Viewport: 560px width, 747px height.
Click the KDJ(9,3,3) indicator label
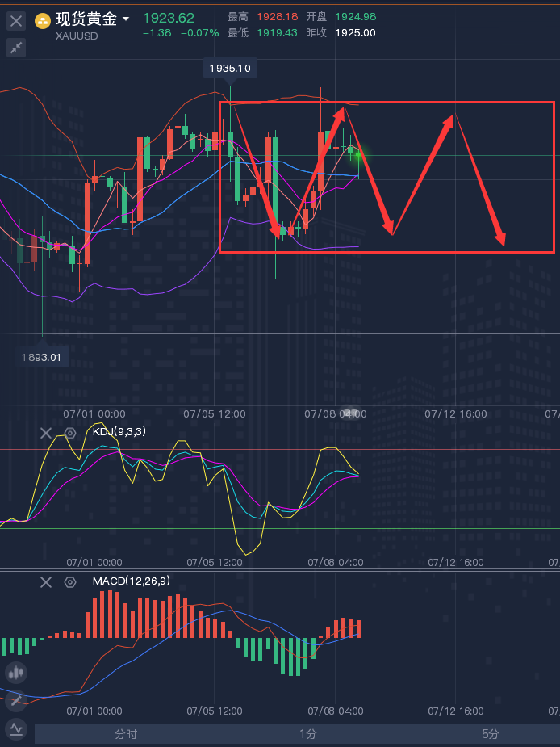[x=119, y=432]
